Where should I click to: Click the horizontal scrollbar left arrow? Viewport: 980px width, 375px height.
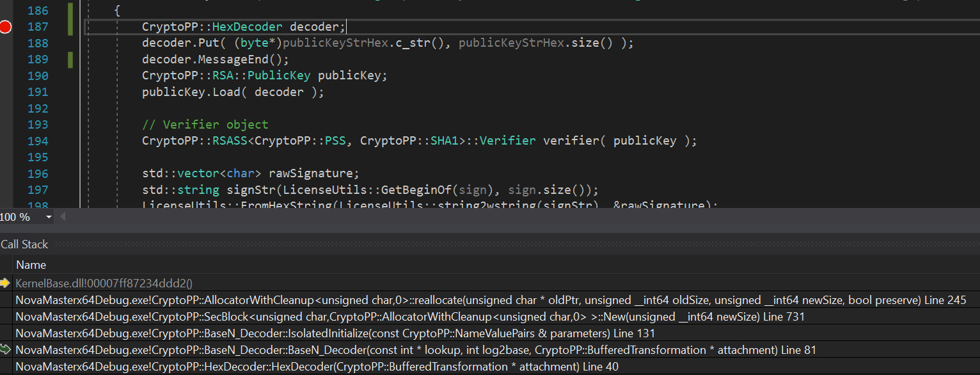point(62,218)
